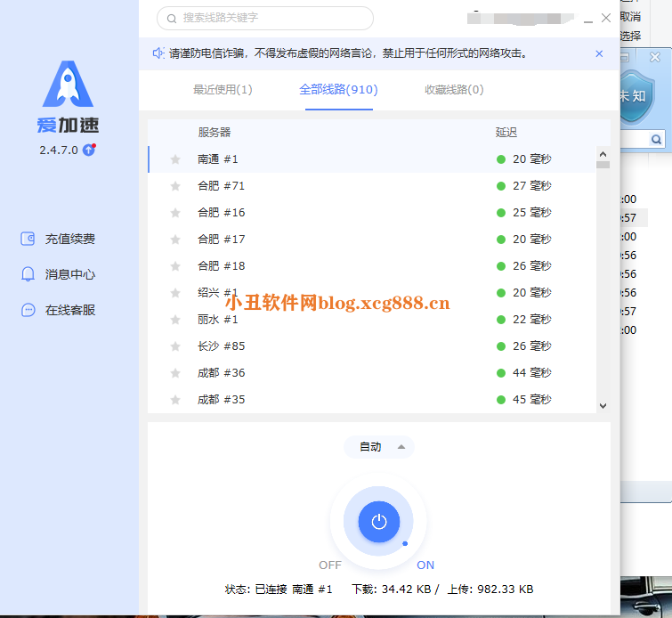Select the 合肥 #18 server row

point(372,266)
